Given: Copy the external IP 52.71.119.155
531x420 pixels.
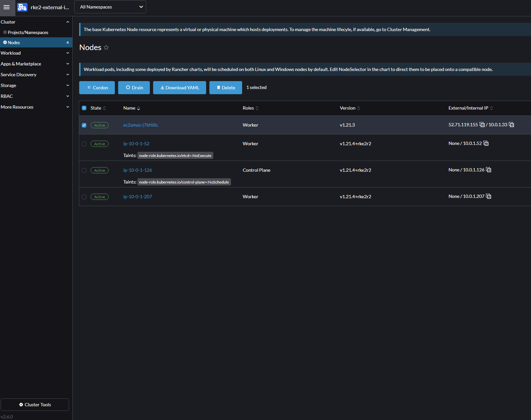Looking at the screenshot, I should point(482,125).
